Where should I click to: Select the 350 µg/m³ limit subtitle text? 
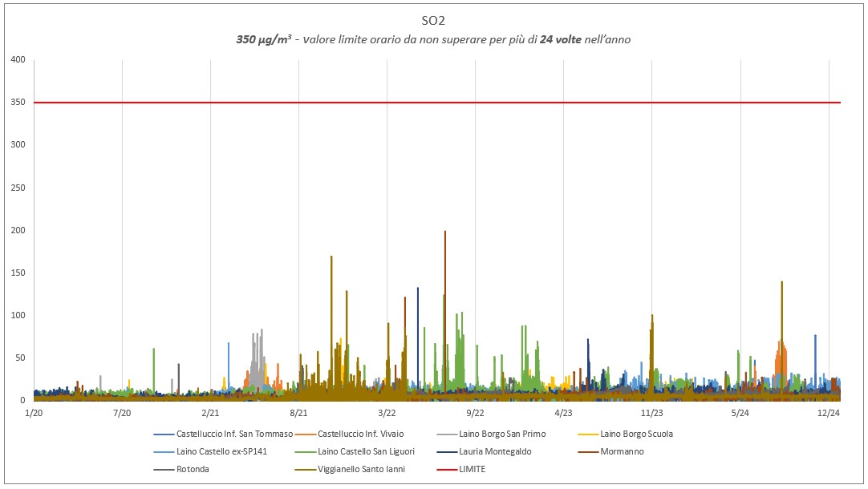pyautogui.click(x=433, y=39)
